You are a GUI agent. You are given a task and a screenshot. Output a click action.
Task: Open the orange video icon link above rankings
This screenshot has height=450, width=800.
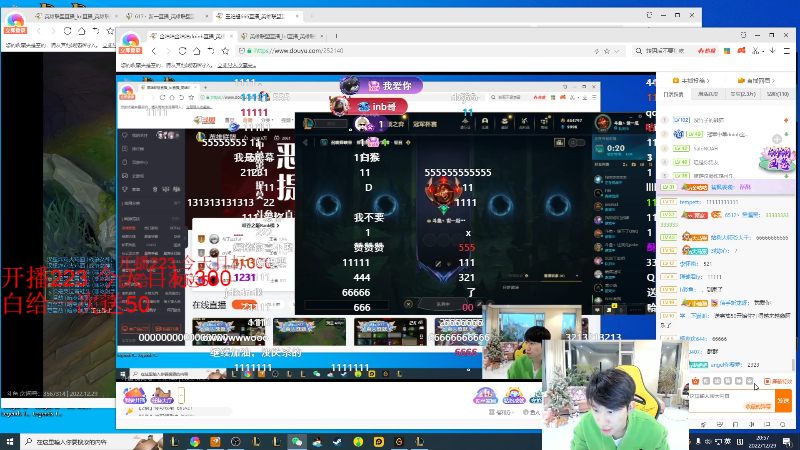(x=691, y=81)
